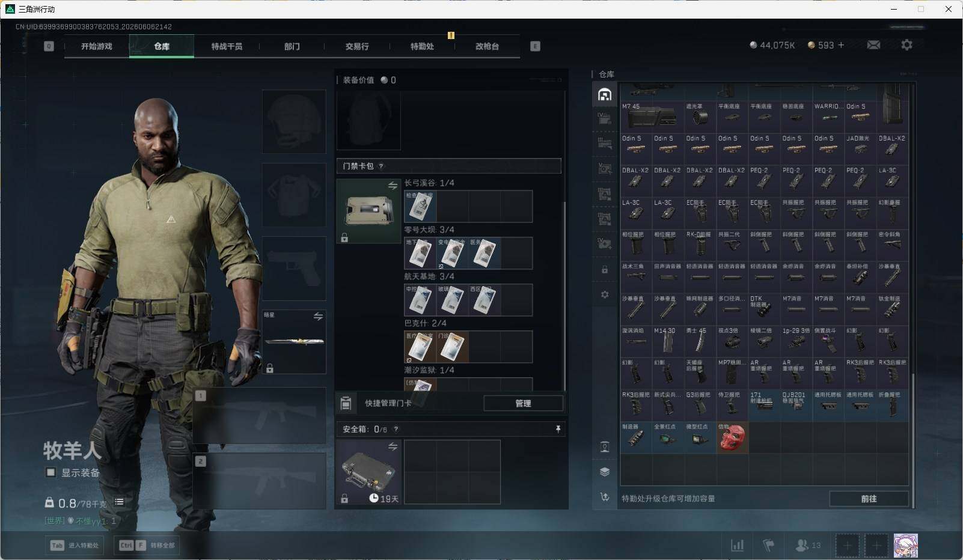Image resolution: width=963 pixels, height=560 pixels.
Task: Toggle the lock on the 门禁卡包 case
Action: click(x=344, y=238)
